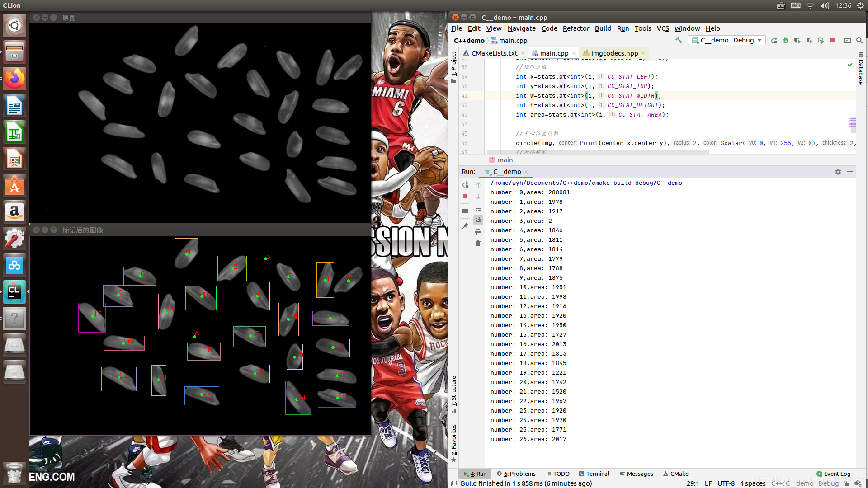Print the run console output

tap(478, 232)
